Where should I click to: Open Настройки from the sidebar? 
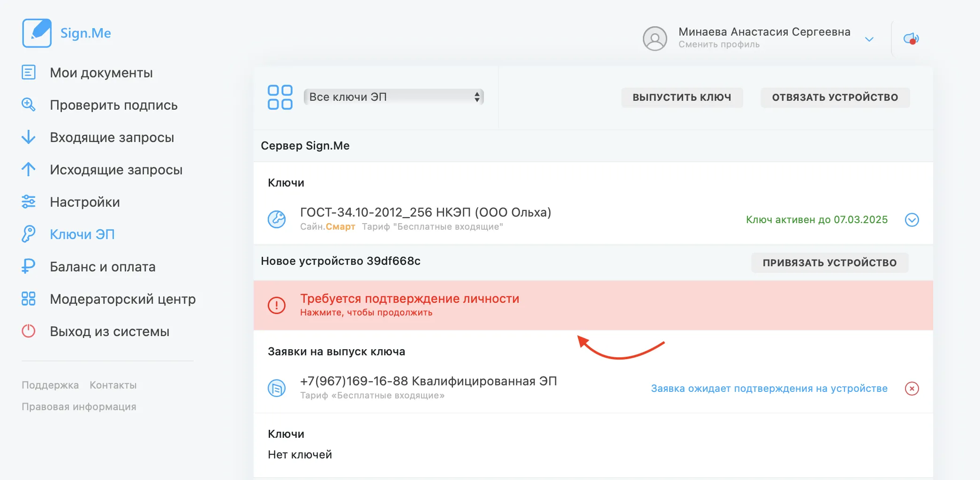[x=85, y=202]
